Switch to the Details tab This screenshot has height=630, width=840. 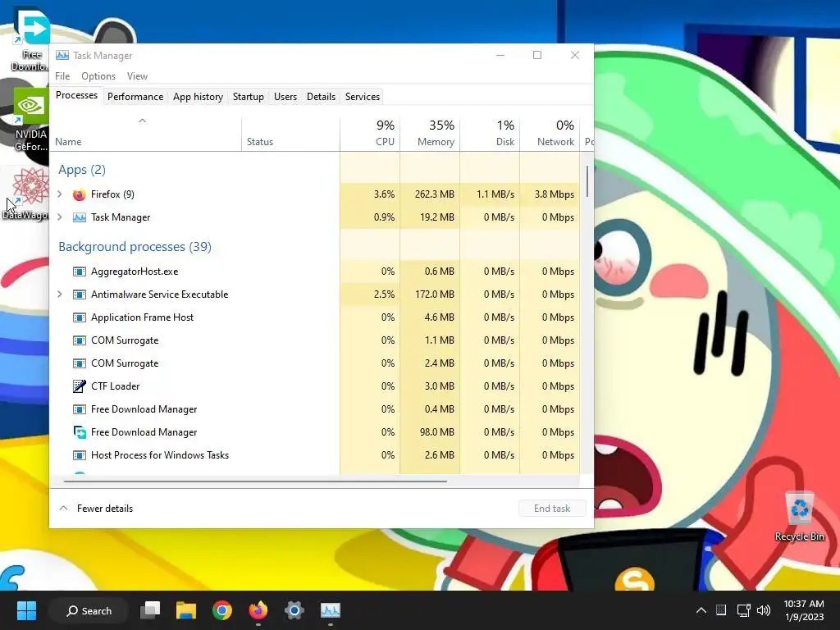coord(321,97)
